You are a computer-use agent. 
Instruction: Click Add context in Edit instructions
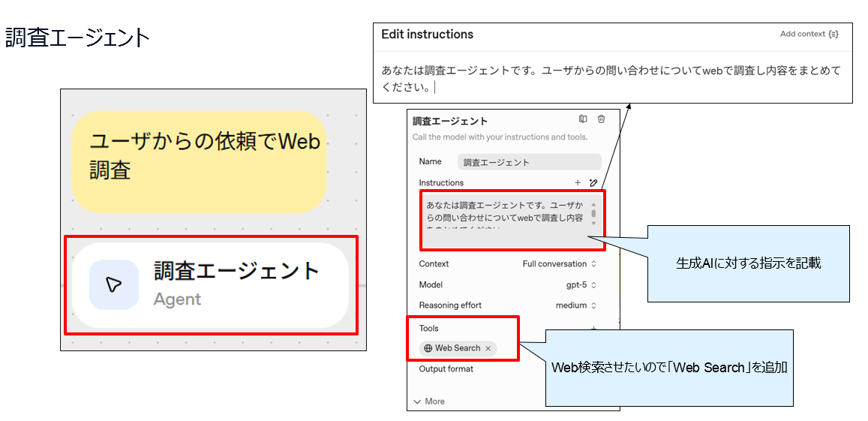tap(809, 34)
